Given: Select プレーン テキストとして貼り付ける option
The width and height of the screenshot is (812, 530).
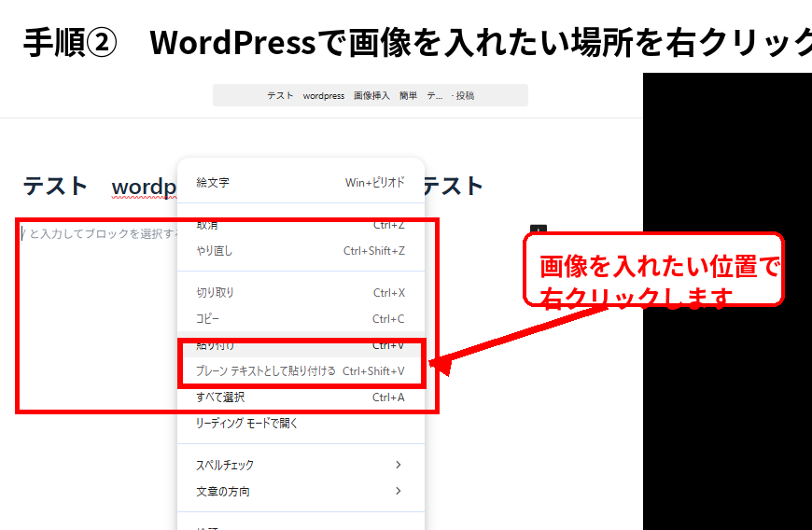Looking at the screenshot, I should (301, 371).
